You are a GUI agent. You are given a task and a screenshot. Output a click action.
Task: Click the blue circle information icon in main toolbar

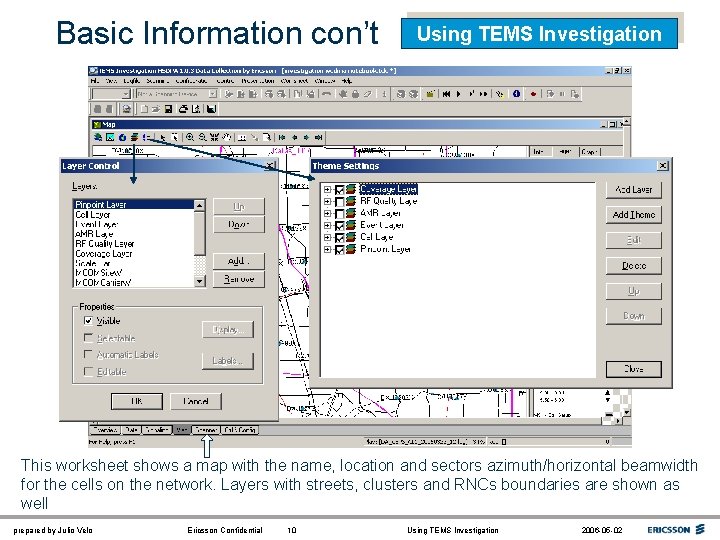pyautogui.click(x=517, y=94)
